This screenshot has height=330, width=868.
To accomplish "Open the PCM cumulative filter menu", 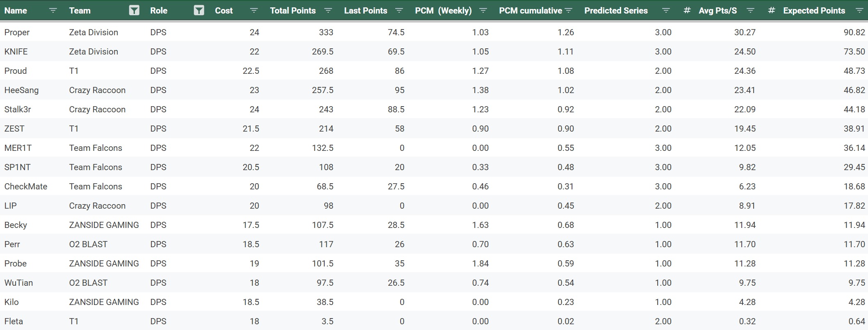I will pyautogui.click(x=568, y=11).
